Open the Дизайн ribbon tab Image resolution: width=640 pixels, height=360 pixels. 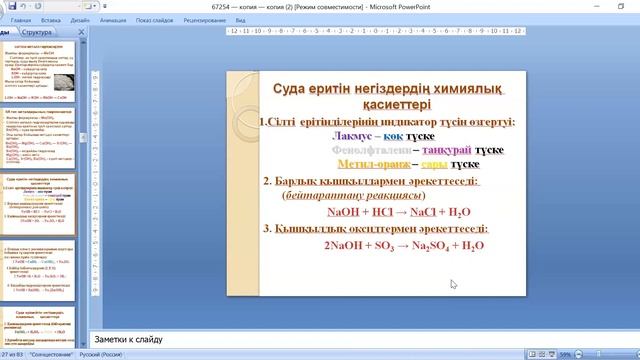point(80,20)
